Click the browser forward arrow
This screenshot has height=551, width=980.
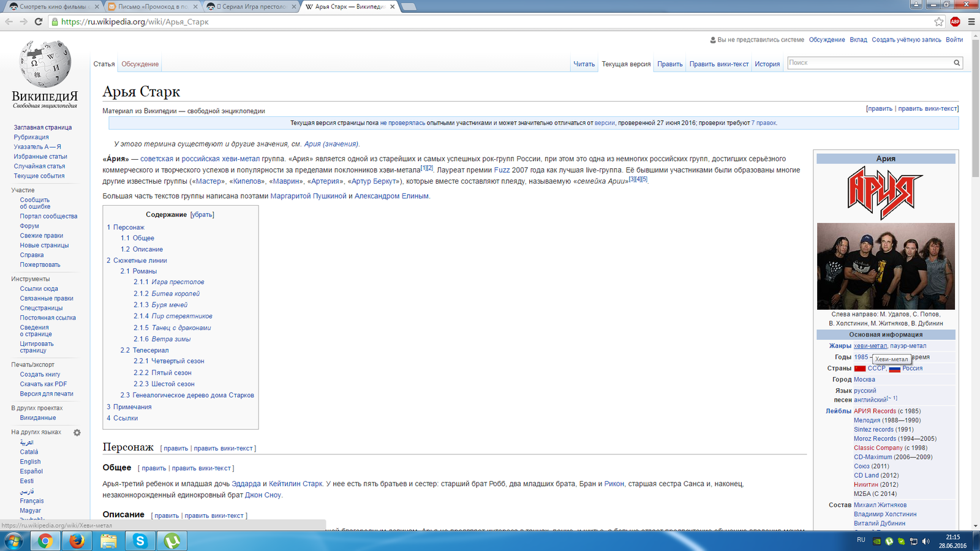[23, 21]
